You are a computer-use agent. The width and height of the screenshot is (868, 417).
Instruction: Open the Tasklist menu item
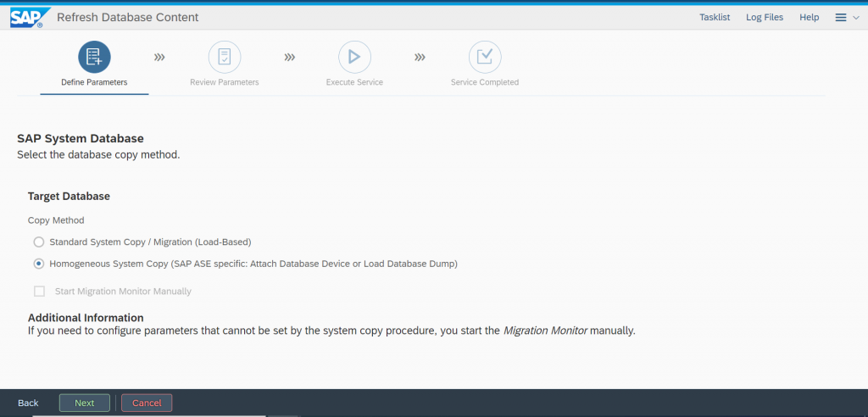pos(715,17)
